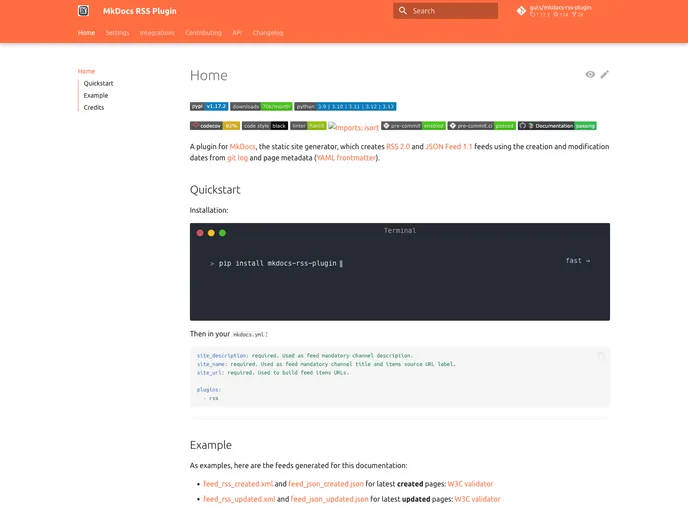This screenshot has width=688, height=512.
Task: Jump to Example in sidebar
Action: click(96, 95)
